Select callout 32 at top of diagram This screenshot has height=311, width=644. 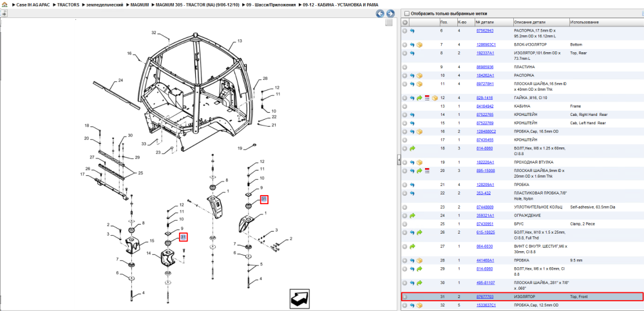pos(154,32)
